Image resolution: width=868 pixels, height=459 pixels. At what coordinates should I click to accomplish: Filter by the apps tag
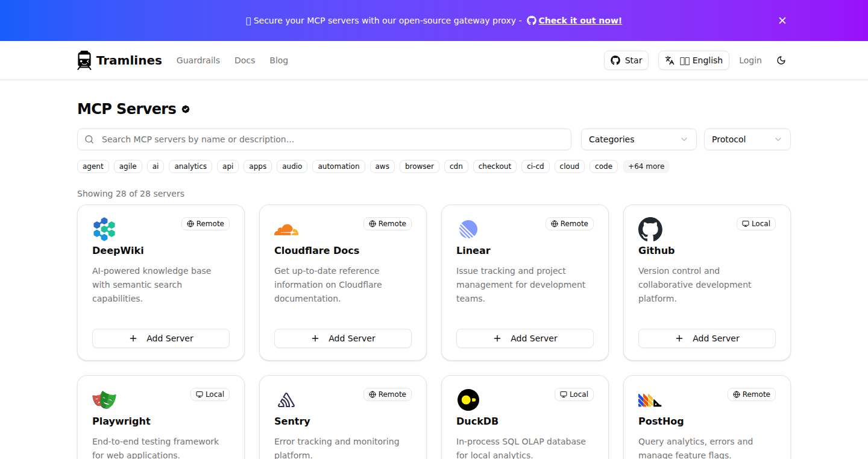258,166
